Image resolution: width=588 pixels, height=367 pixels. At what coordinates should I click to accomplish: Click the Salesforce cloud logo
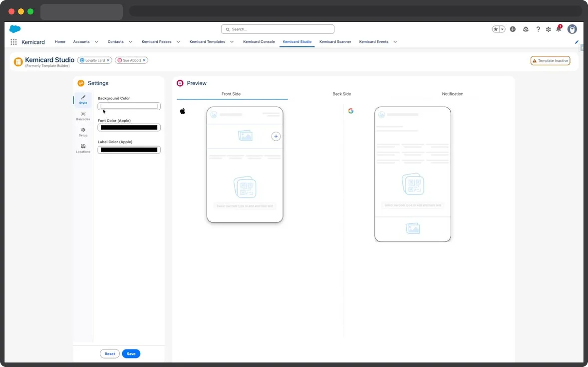[15, 29]
